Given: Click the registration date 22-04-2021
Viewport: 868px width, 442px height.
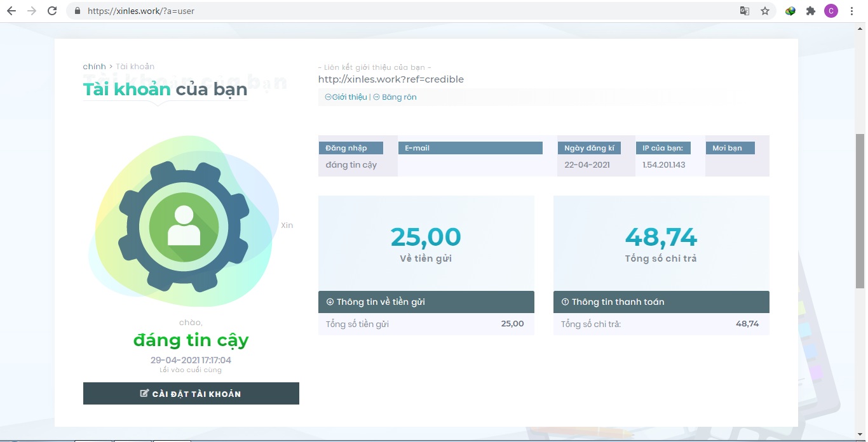Looking at the screenshot, I should [x=587, y=165].
